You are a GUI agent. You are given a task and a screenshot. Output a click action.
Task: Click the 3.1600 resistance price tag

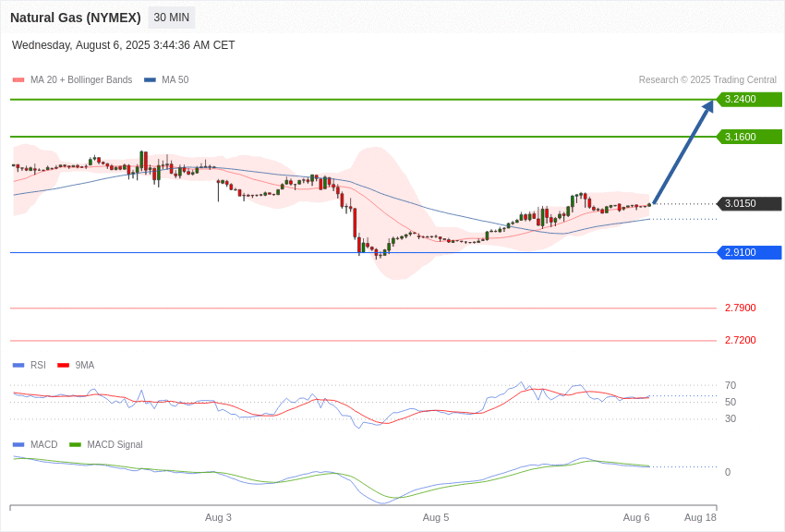tap(749, 137)
